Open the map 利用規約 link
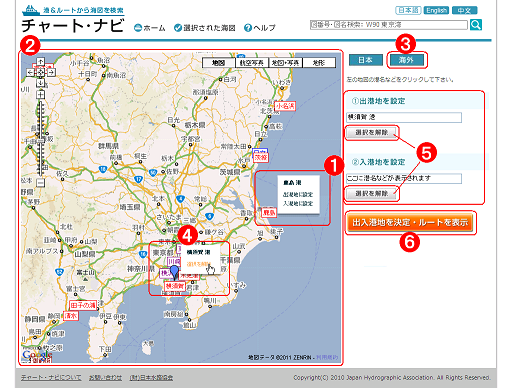The height and width of the screenshot is (388, 512). [x=327, y=357]
